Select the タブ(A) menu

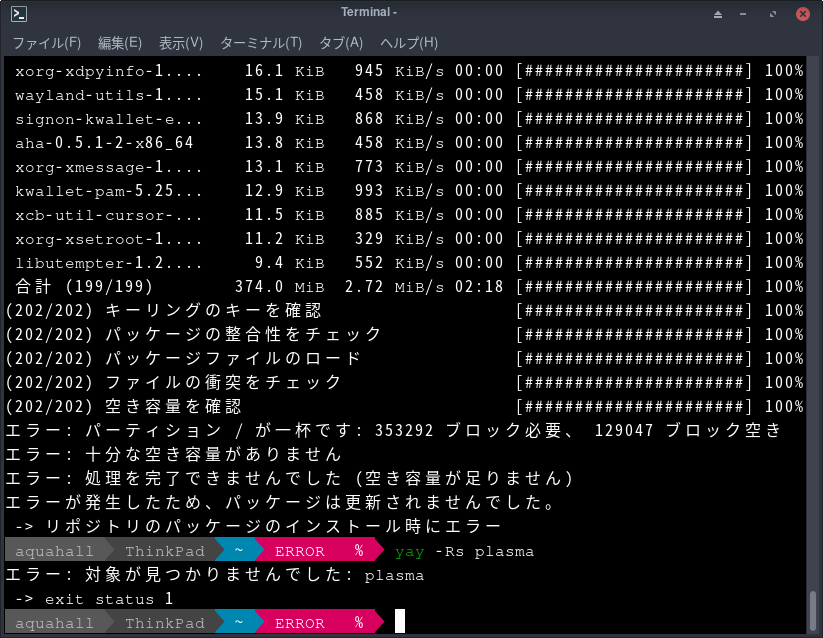[x=341, y=43]
